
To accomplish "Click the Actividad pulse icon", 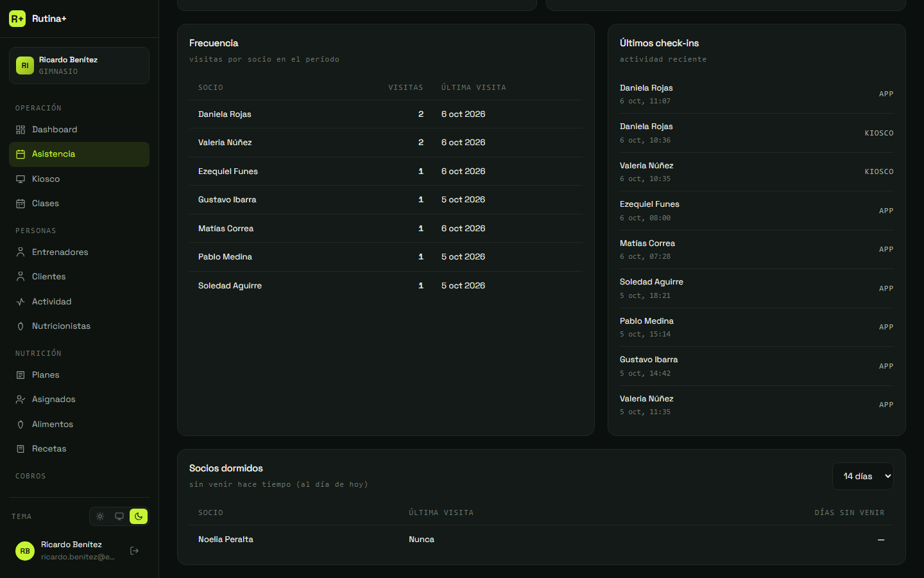I will [x=21, y=302].
